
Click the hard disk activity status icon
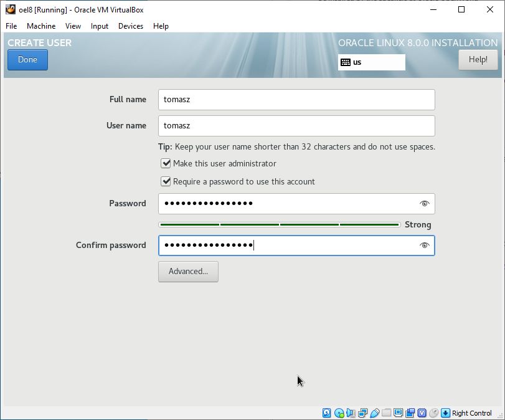[326, 413]
